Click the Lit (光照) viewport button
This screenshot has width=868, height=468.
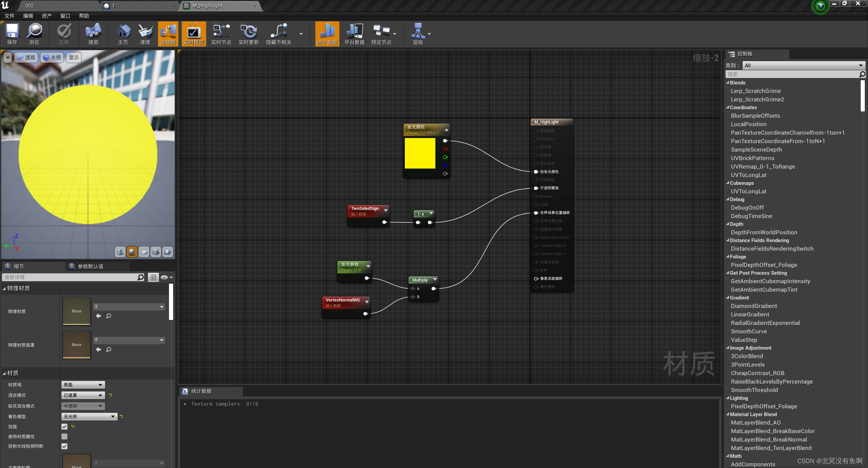point(52,58)
